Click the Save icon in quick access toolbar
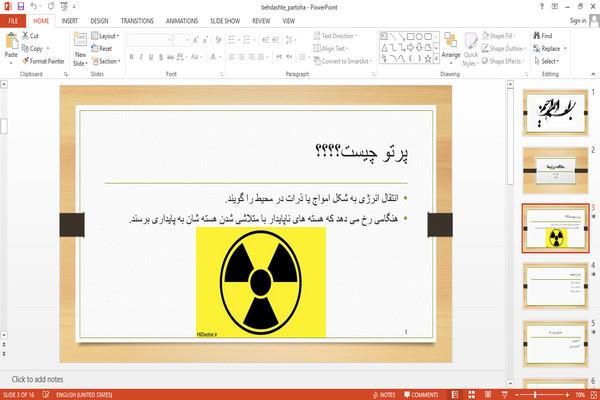Viewport: 600px width, 400px height. (21, 6)
